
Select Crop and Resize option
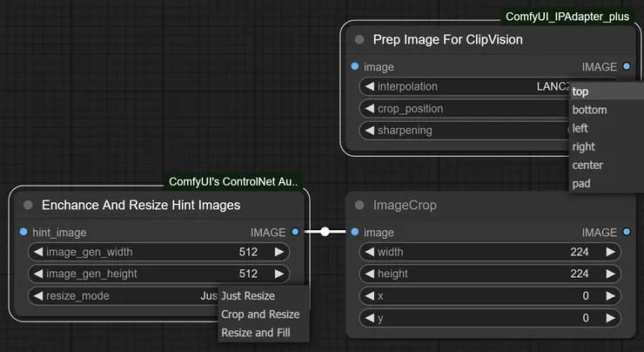(260, 315)
